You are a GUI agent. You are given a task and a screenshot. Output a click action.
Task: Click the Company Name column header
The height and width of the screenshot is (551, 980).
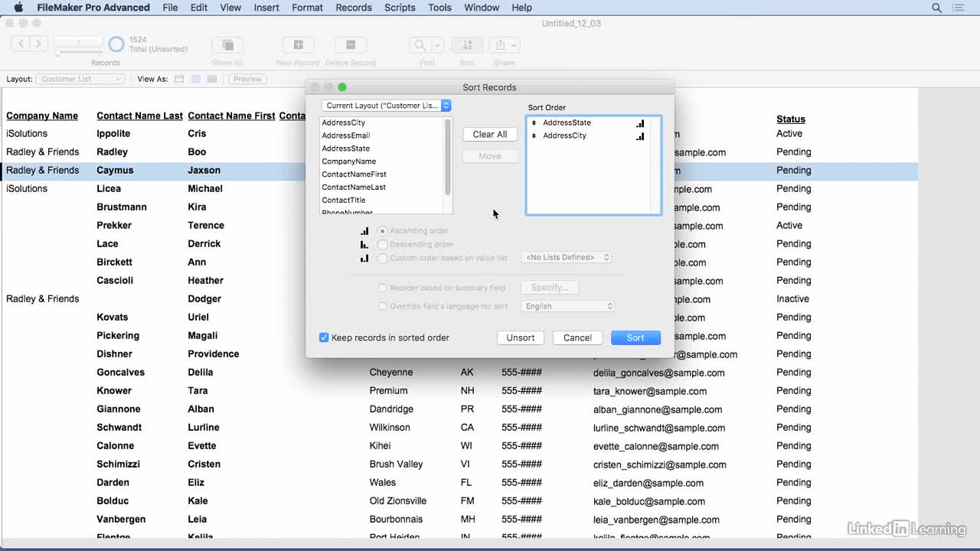pyautogui.click(x=42, y=116)
